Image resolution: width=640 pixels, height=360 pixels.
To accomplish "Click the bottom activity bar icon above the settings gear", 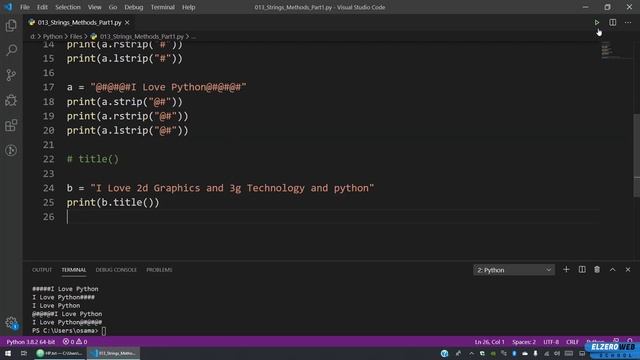I will point(11,150).
